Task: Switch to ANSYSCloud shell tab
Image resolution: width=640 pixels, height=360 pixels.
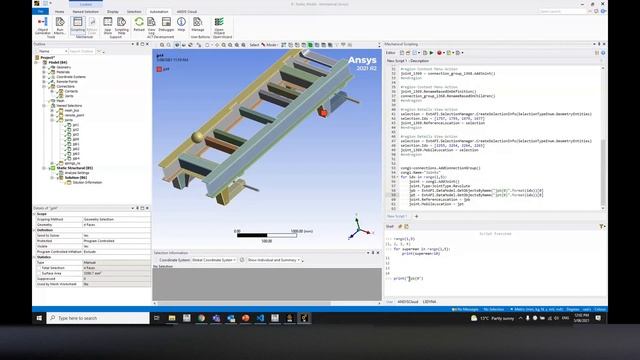Action: (408, 302)
